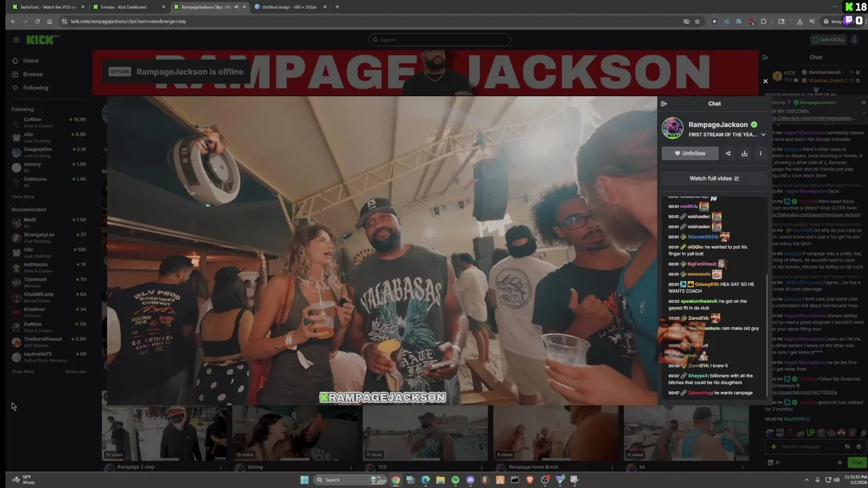Click the Unfollow button

click(x=690, y=154)
